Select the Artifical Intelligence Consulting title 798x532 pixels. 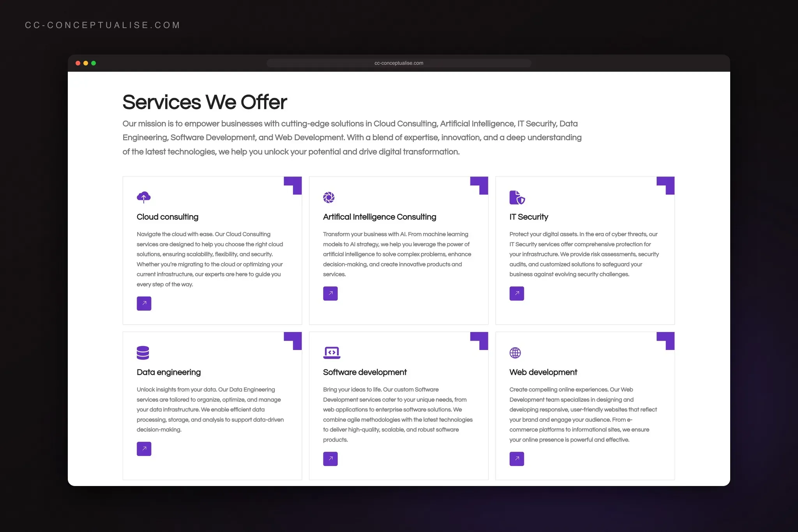(x=380, y=217)
